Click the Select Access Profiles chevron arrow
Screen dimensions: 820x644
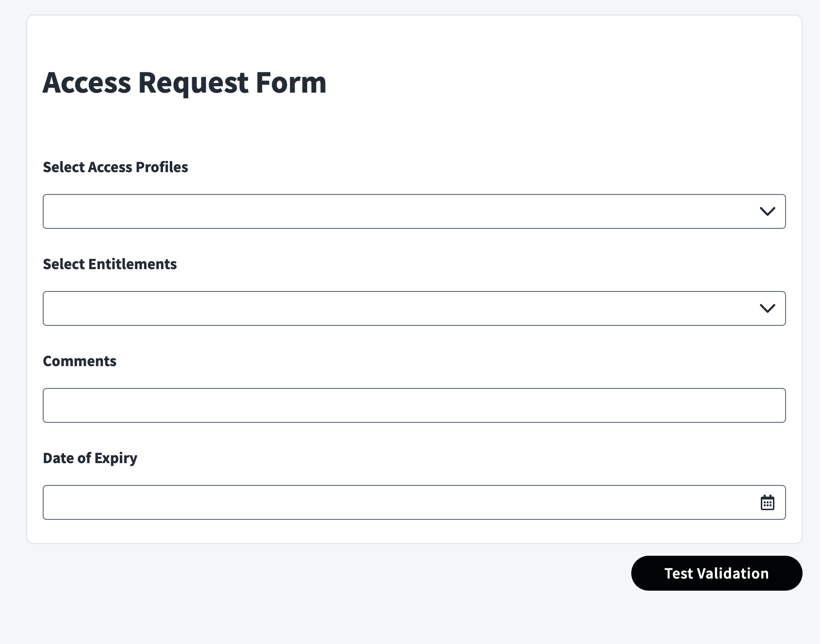pos(767,211)
